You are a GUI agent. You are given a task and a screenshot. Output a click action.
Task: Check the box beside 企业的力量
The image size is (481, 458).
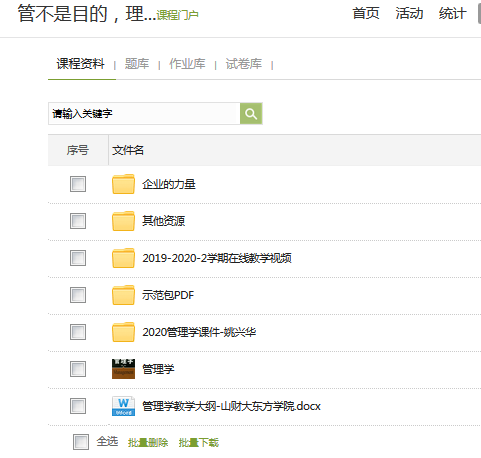(78, 184)
